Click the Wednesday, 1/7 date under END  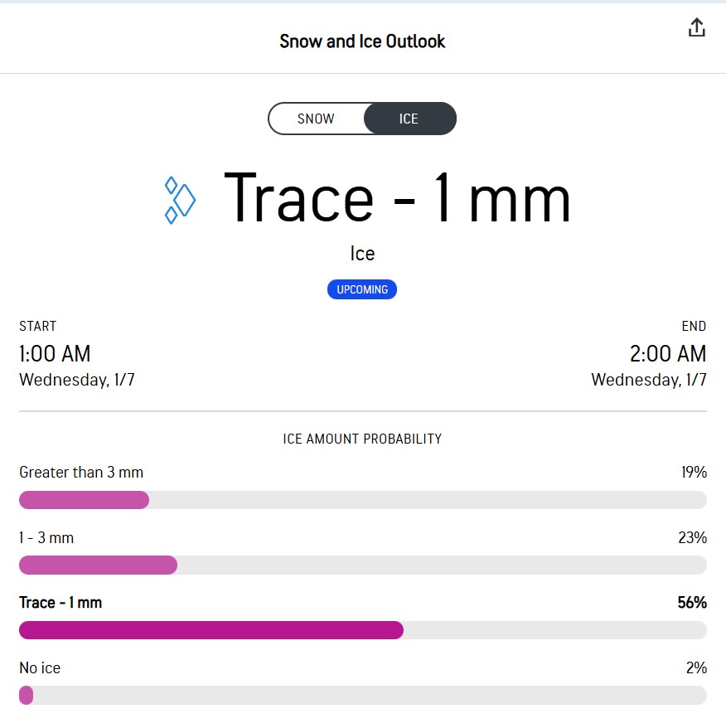pyautogui.click(x=648, y=380)
